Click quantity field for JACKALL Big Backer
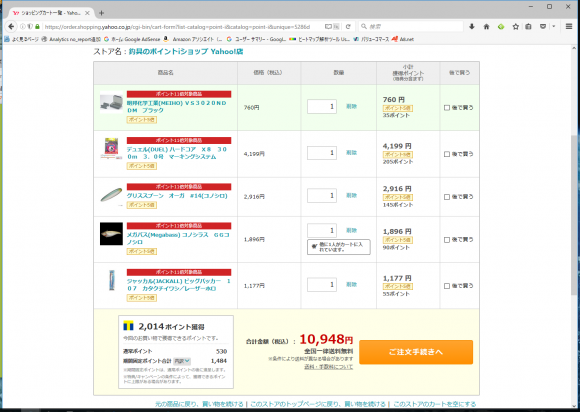Screen dimensions: 580x412 point(322,285)
